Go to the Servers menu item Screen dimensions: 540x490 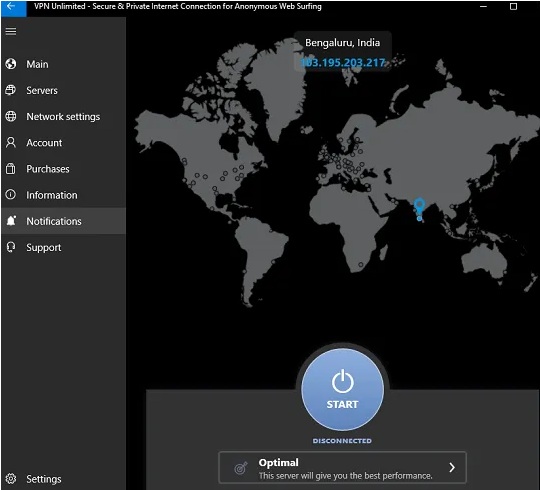42,90
